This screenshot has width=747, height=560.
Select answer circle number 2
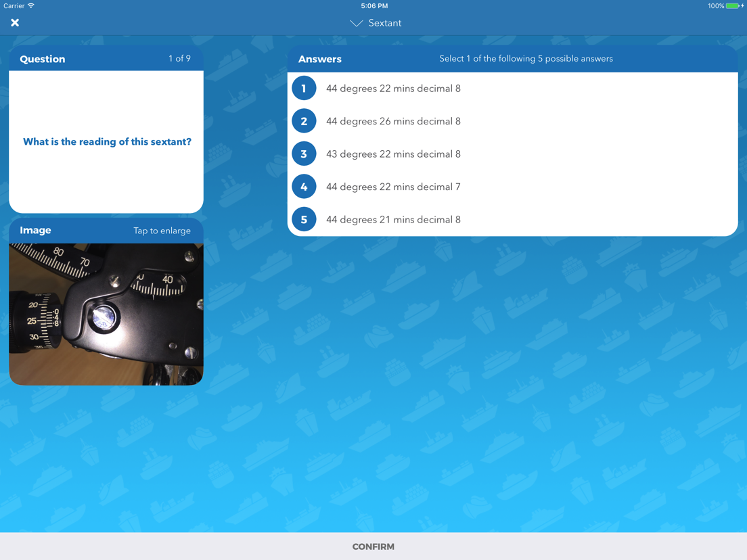click(x=304, y=121)
